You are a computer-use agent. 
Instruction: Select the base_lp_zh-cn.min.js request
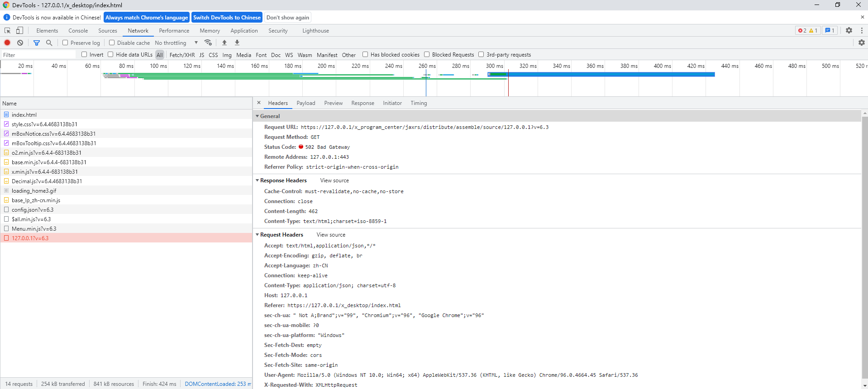point(126,200)
